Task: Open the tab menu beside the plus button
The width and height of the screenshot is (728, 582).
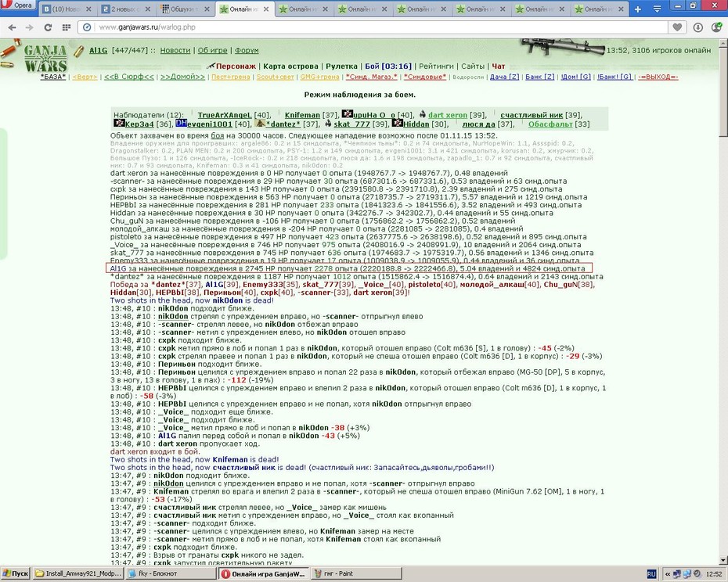Action: click(x=658, y=9)
